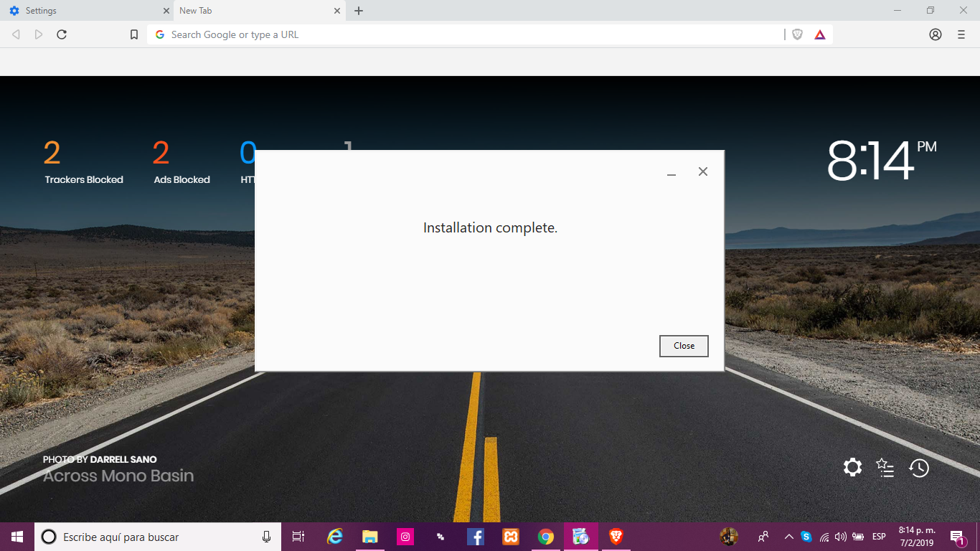This screenshot has width=980, height=551.
Task: Launch Internet Explorer from the taskbar
Action: click(335, 537)
